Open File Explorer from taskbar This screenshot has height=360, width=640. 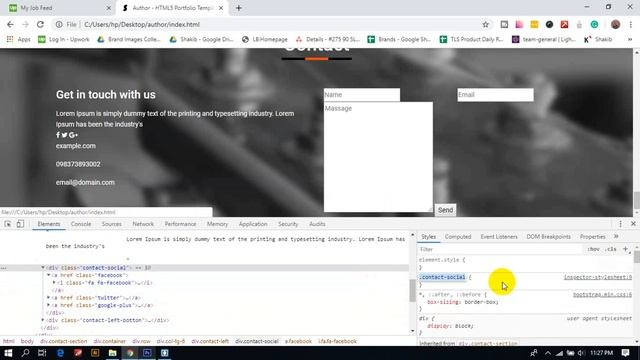113,353
